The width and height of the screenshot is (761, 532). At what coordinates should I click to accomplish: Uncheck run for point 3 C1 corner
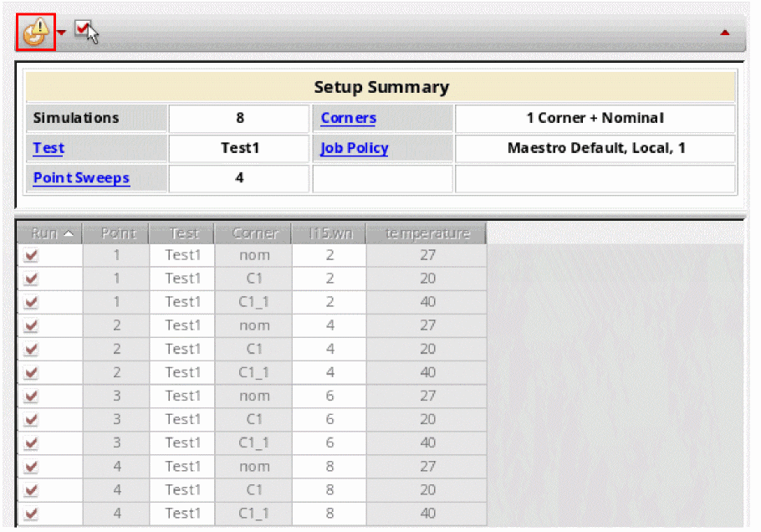tap(31, 419)
